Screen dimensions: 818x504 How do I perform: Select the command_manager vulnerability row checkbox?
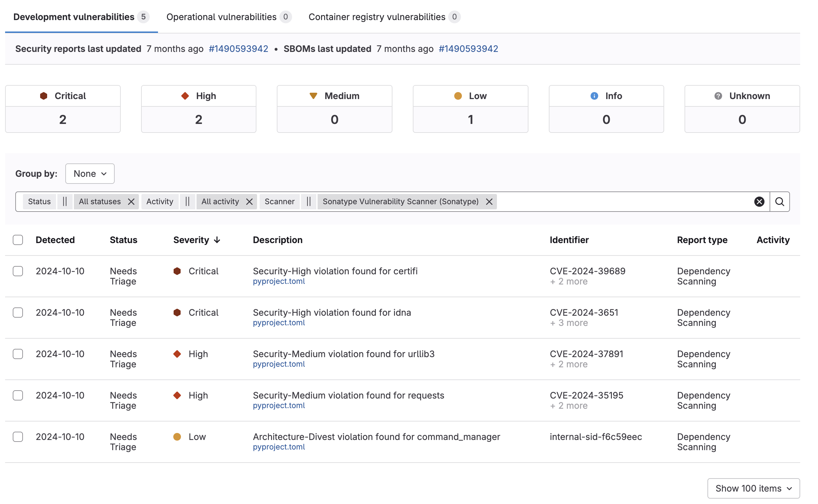click(x=18, y=437)
